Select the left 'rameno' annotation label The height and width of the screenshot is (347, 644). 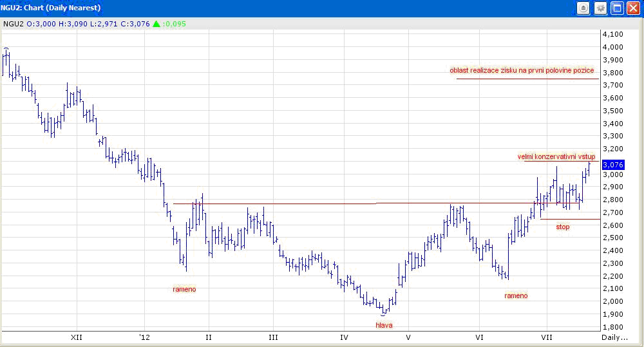click(184, 289)
